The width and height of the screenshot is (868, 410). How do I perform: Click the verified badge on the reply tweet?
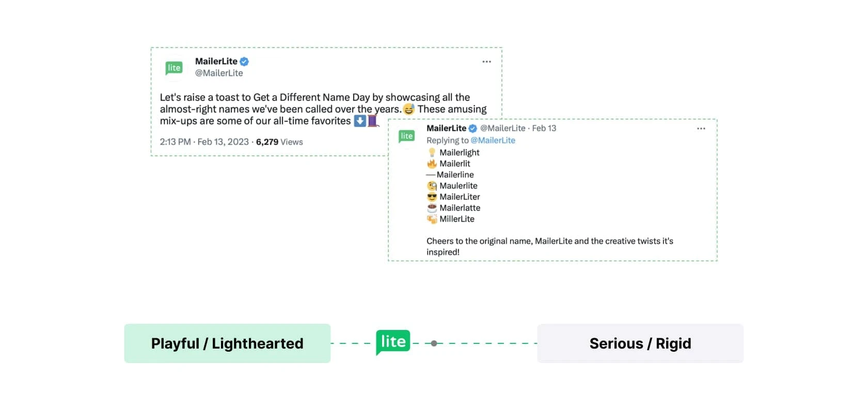click(x=472, y=129)
